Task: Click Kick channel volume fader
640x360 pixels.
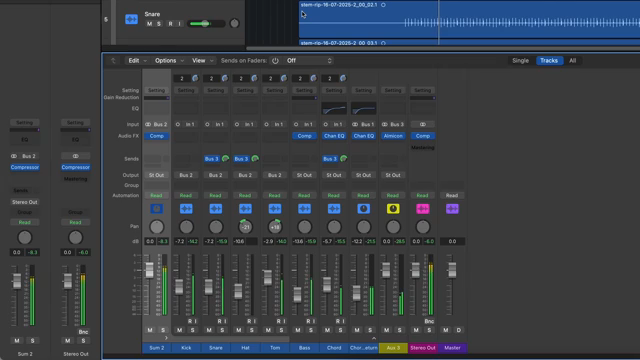Action: click(179, 287)
